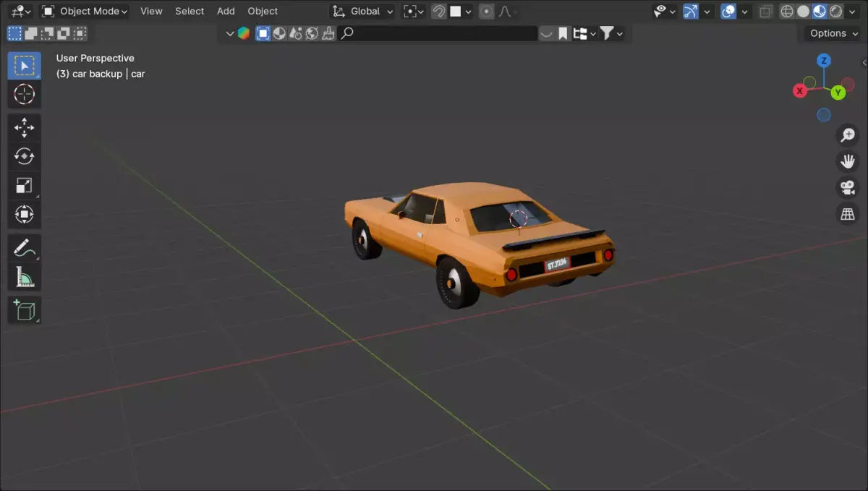The height and width of the screenshot is (491, 868).
Task: Click the blue Z axis gizmo circle
Action: coord(823,61)
